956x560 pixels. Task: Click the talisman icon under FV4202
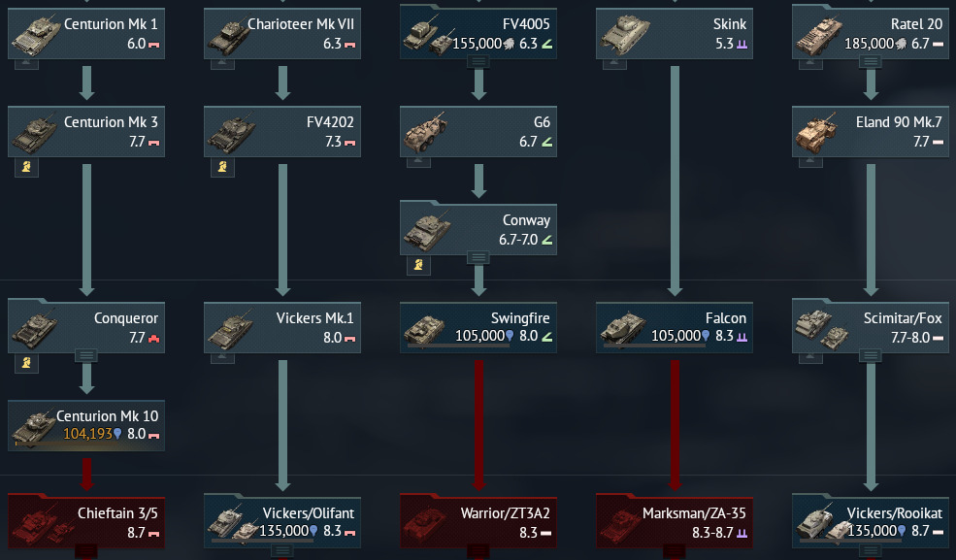222,166
